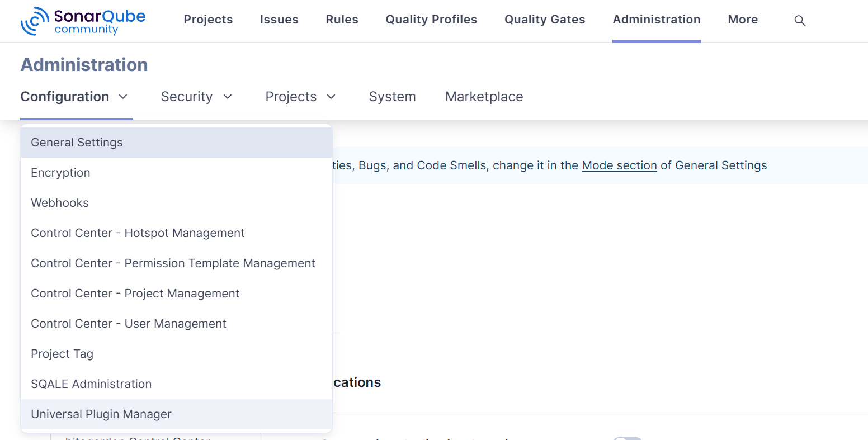
Task: Open Webhooks configuration entry
Action: pyautogui.click(x=60, y=203)
